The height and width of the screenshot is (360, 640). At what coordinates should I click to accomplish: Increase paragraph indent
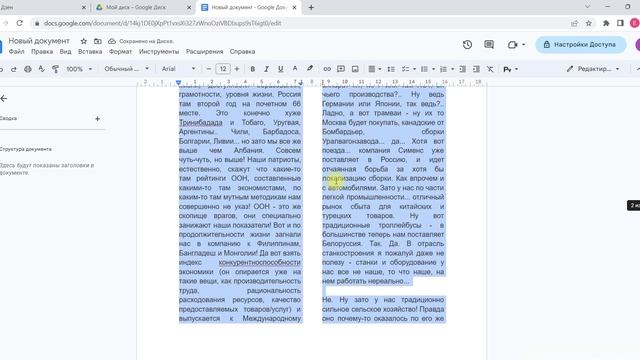(x=476, y=69)
